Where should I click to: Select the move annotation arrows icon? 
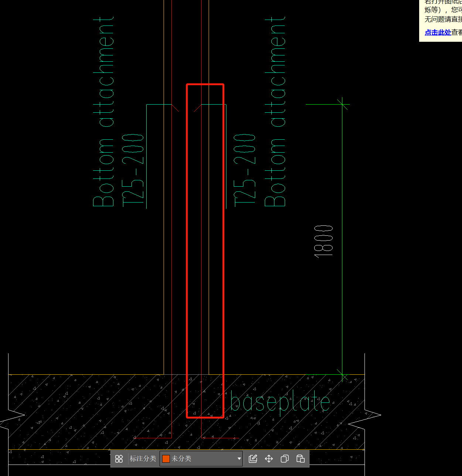coord(269,459)
